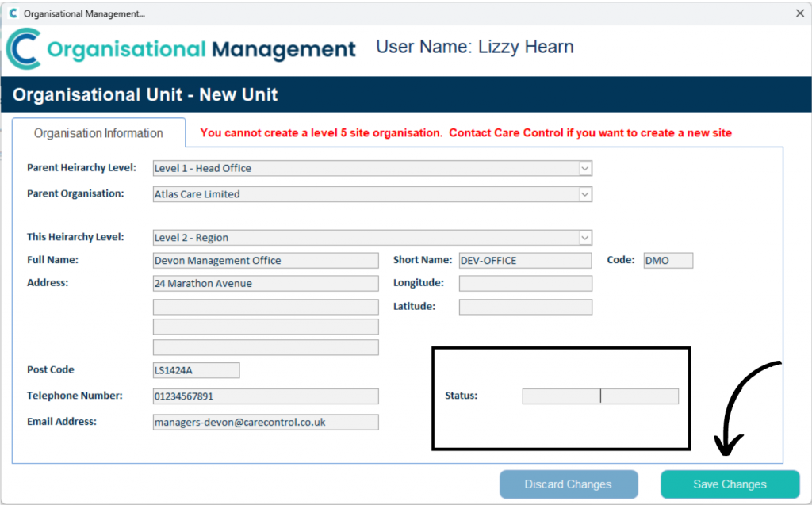Viewport: 812px width, 505px height.
Task: Click the Short Name field showing DEV-OFFICE
Action: [525, 261]
